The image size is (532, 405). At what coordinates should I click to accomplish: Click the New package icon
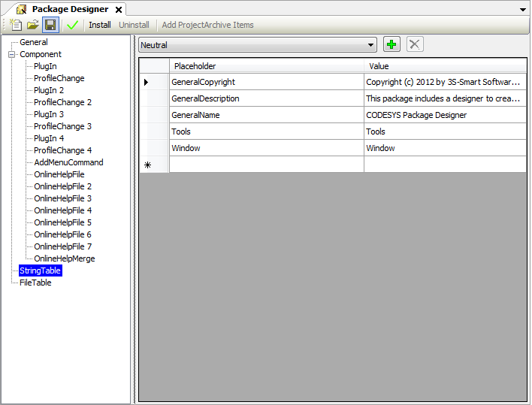[x=17, y=25]
